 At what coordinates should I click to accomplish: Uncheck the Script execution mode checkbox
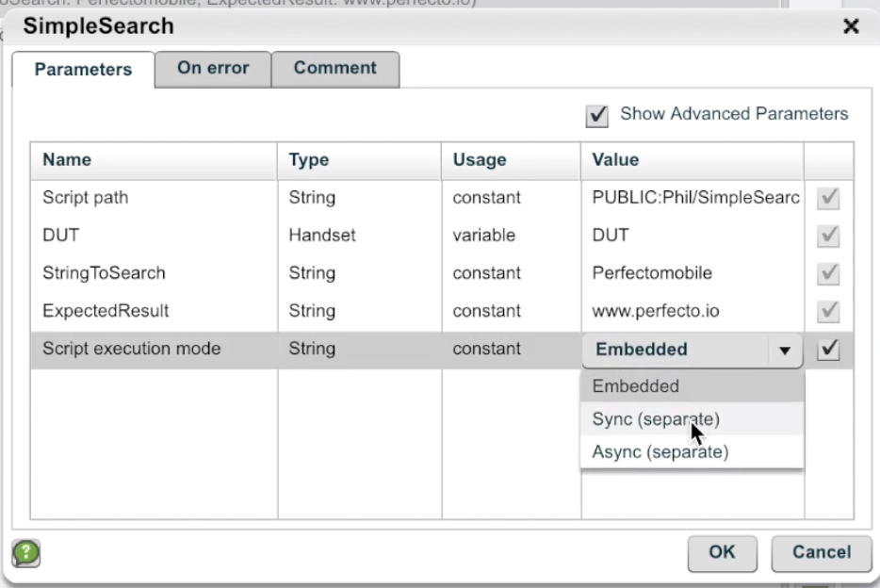(829, 349)
